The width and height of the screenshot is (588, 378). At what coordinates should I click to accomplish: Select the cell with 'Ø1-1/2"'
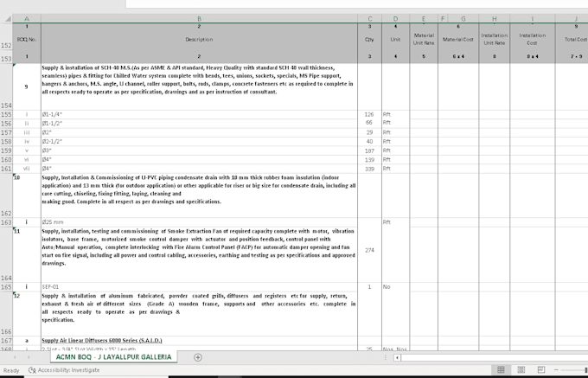click(199, 124)
